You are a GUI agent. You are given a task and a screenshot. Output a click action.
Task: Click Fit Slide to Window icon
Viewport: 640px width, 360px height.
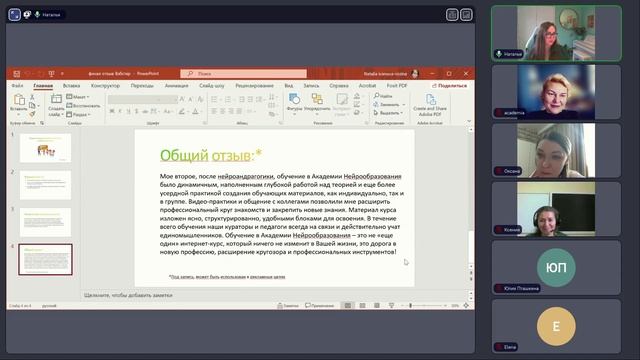coord(466,305)
